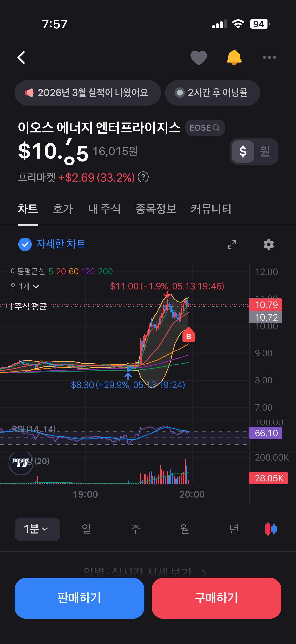Tap the back arrow icon
The image size is (296, 644).
21,57
